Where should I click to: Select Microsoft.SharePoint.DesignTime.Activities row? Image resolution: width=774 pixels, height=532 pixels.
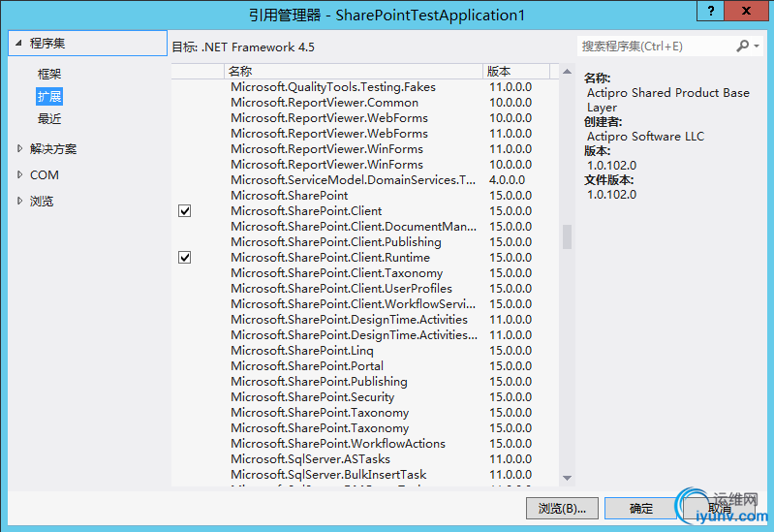point(365,320)
